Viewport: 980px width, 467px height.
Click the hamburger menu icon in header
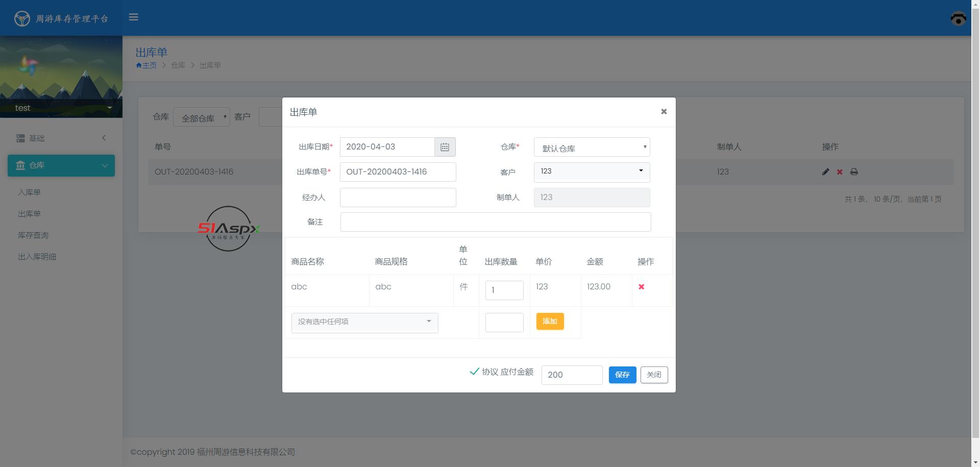tap(134, 17)
